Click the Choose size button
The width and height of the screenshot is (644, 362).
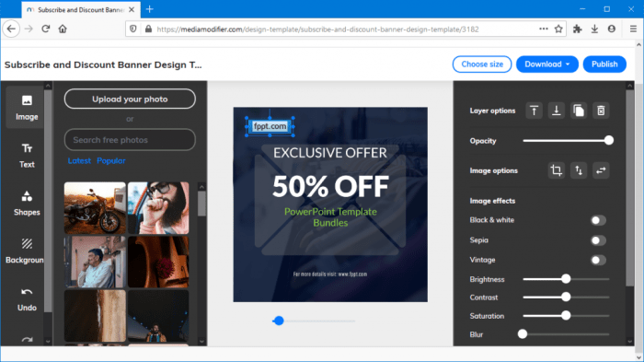click(x=482, y=64)
